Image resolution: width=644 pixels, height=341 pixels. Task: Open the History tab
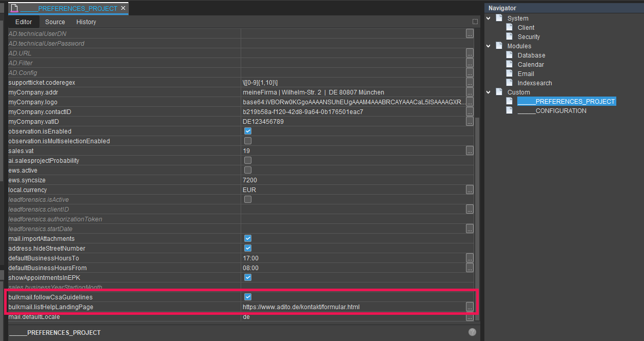tap(86, 22)
